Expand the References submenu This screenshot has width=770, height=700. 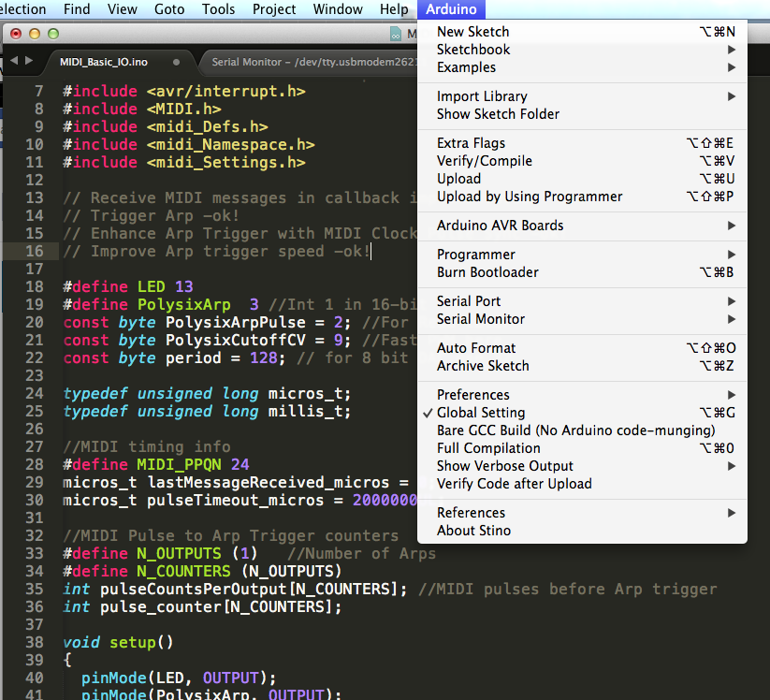(582, 513)
